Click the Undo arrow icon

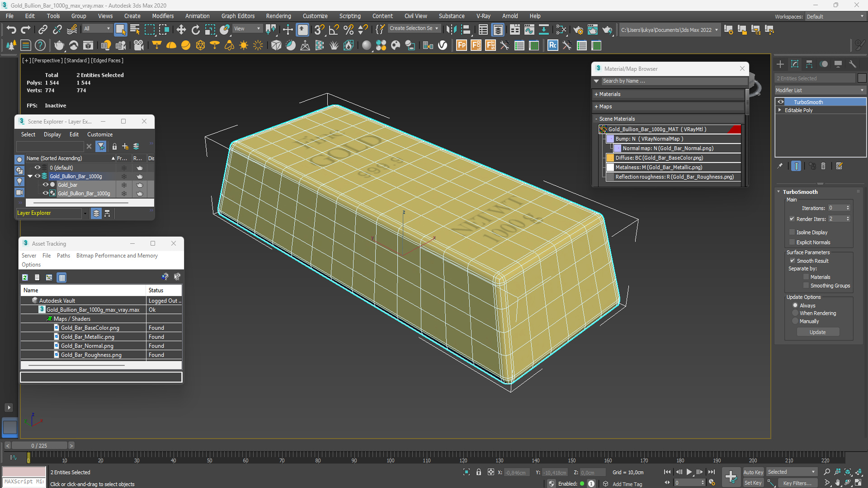11,30
